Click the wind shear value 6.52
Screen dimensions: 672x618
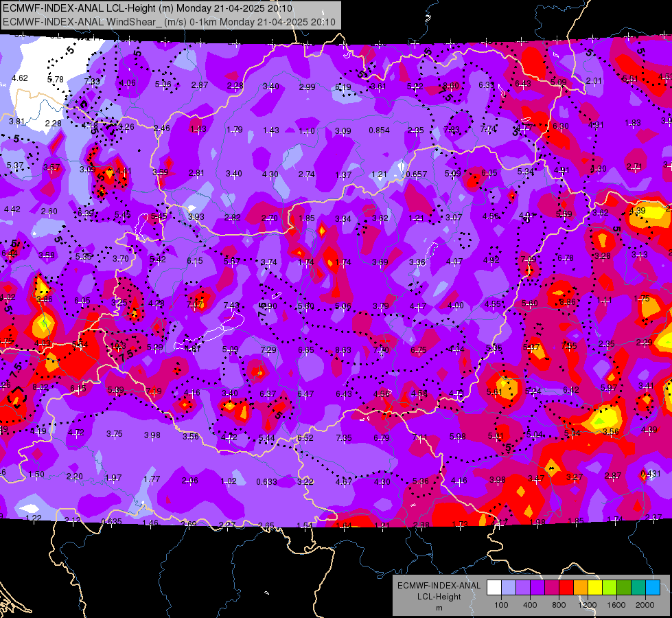(305, 437)
